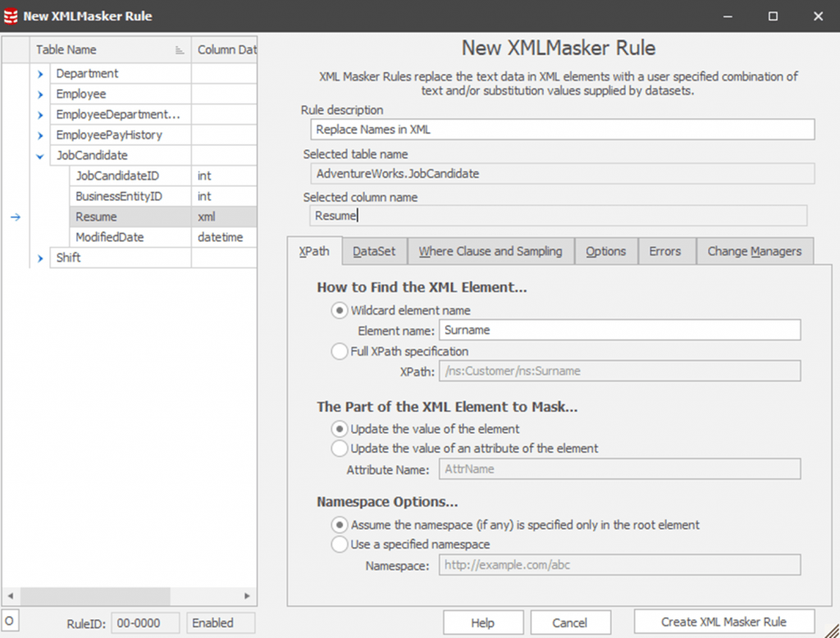Screen dimensions: 840x638
Task: Click the Table Name column sort icon
Action: pyautogui.click(x=180, y=50)
